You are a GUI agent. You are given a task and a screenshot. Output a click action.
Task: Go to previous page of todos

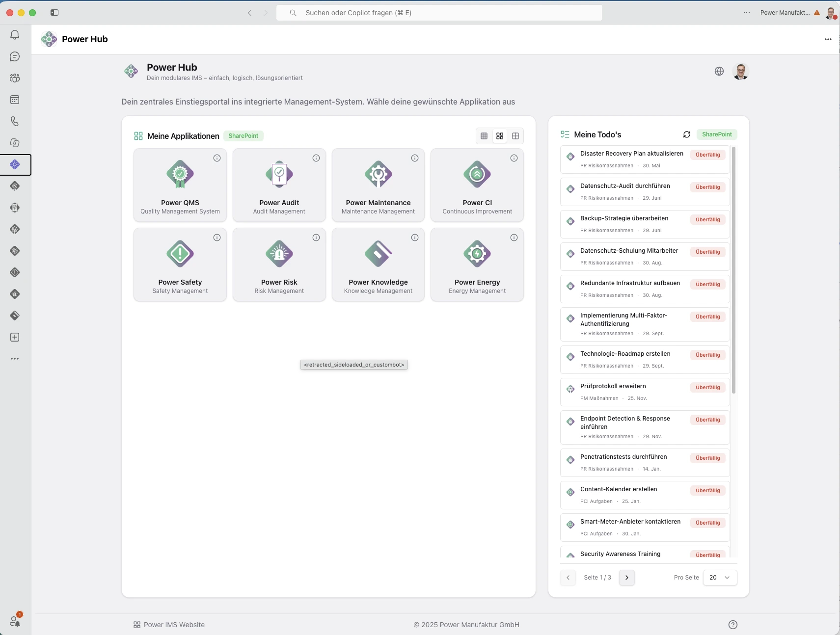pyautogui.click(x=568, y=578)
